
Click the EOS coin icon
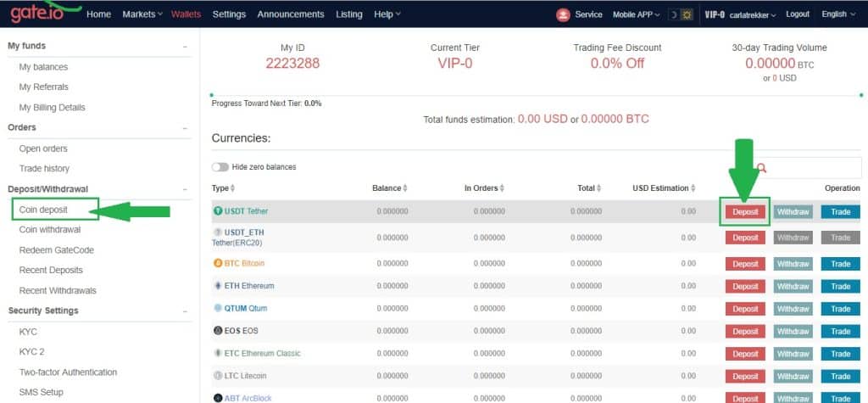217,331
